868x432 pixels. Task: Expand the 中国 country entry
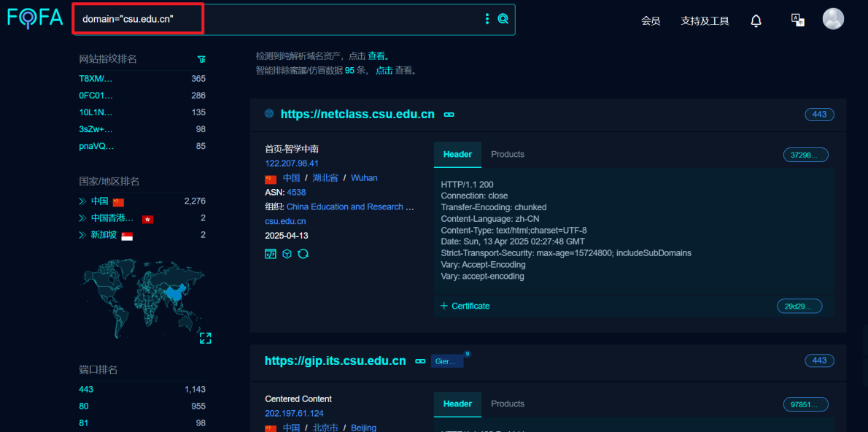(x=82, y=201)
